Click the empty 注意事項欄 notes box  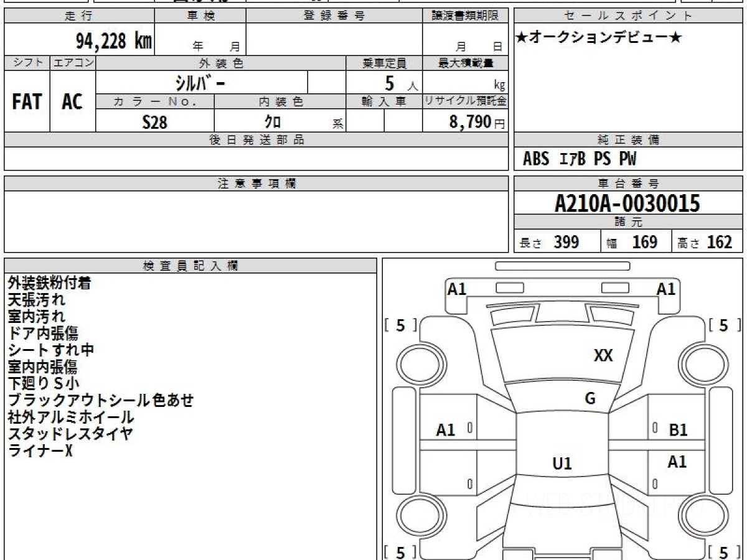[x=256, y=222]
